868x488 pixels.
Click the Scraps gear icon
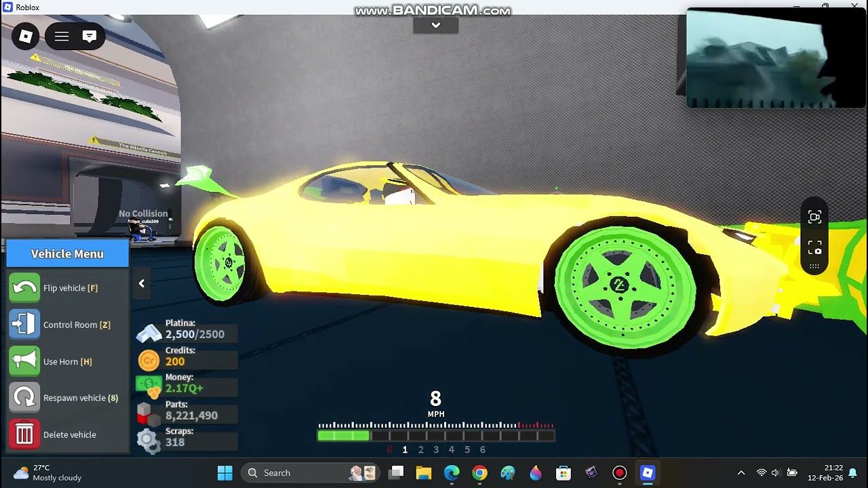click(x=147, y=441)
